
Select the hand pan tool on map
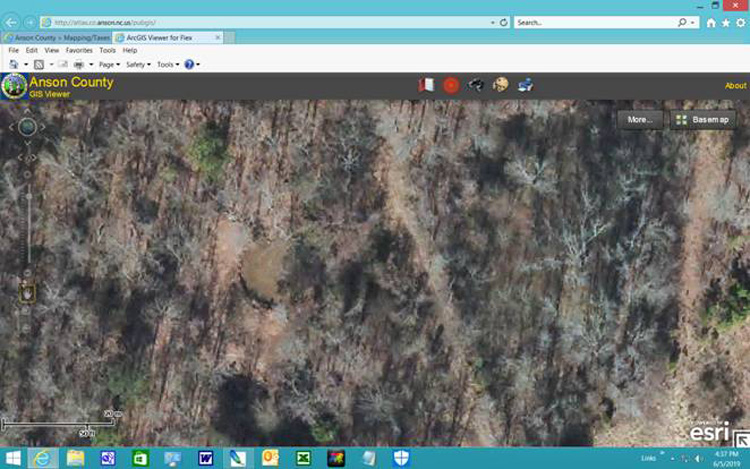point(27,294)
